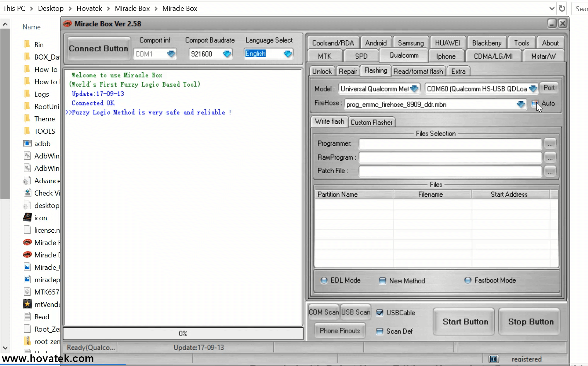The width and height of the screenshot is (588, 366).
Task: Click the refresh icon in the address bar
Action: (x=562, y=9)
